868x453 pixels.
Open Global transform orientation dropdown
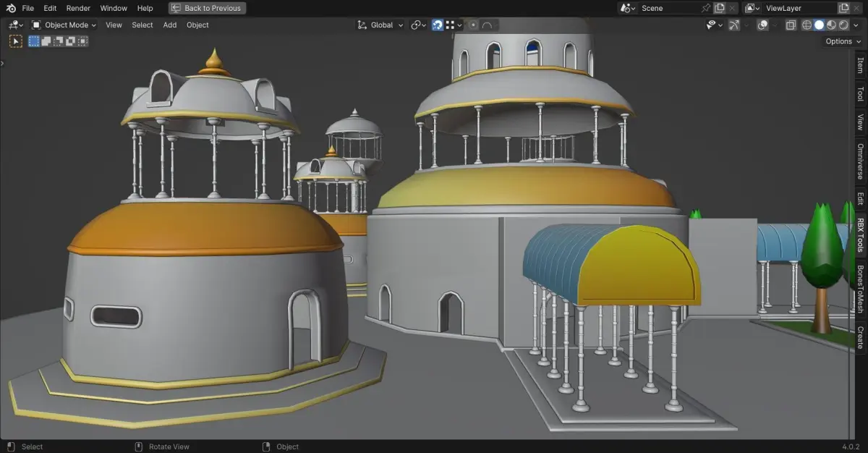380,25
